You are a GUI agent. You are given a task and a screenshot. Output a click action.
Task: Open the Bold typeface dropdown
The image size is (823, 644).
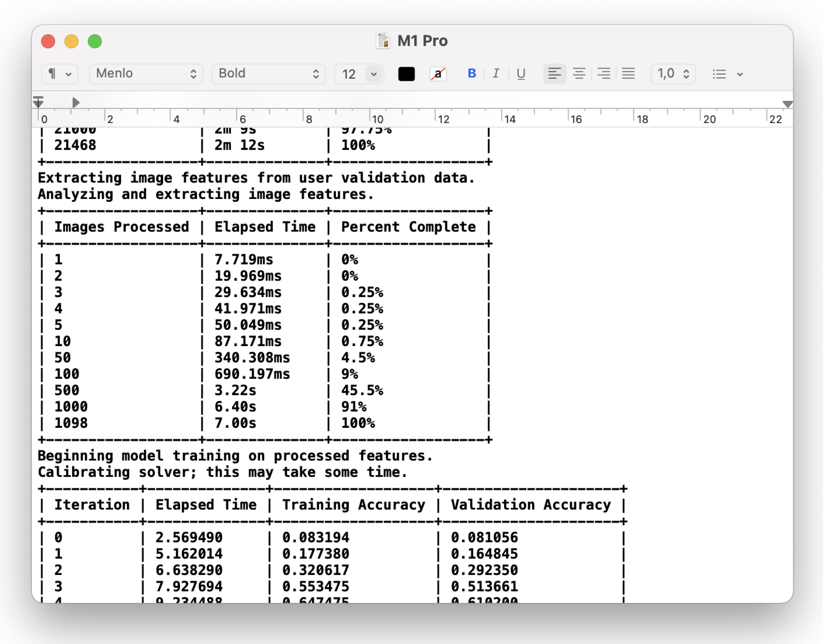point(268,73)
